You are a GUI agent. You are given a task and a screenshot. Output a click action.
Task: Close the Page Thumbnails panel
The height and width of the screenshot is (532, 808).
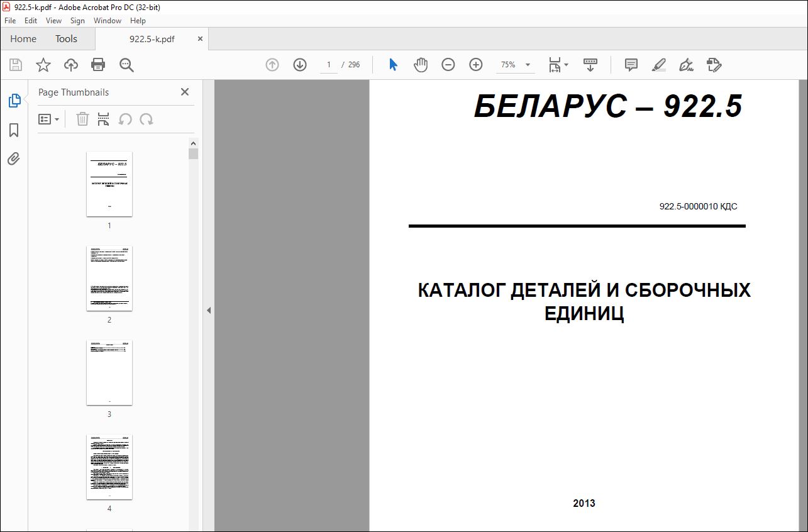coord(185,92)
